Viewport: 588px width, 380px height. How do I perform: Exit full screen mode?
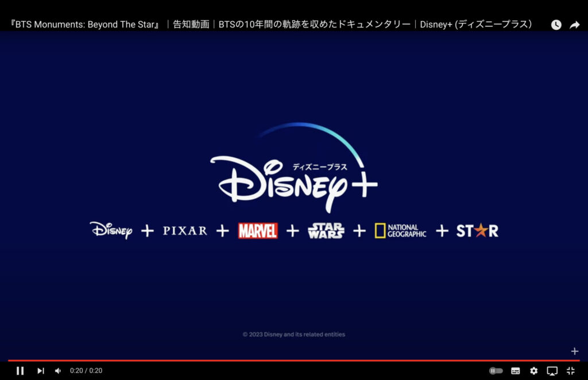coord(571,371)
